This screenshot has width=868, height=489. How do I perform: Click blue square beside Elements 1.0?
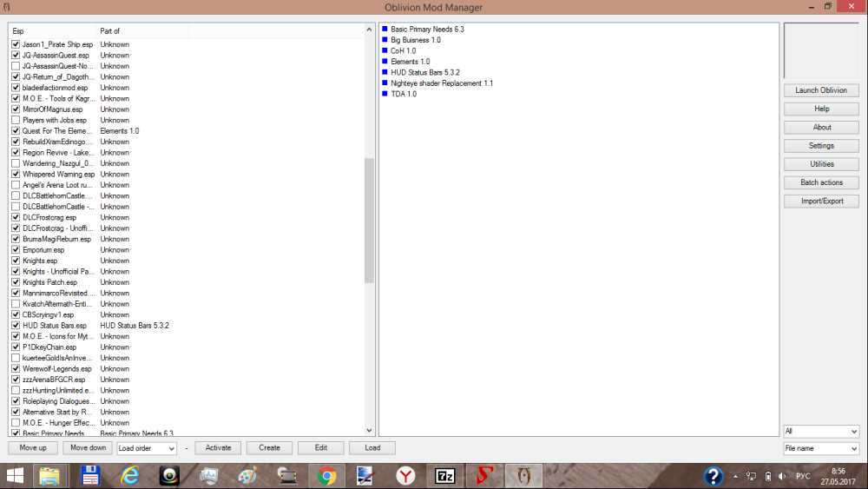click(x=385, y=62)
